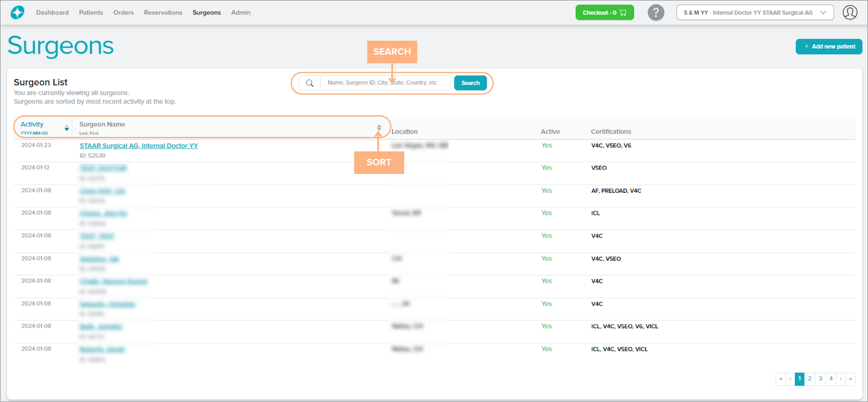
Task: Open the user profile avatar icon
Action: 850,12
